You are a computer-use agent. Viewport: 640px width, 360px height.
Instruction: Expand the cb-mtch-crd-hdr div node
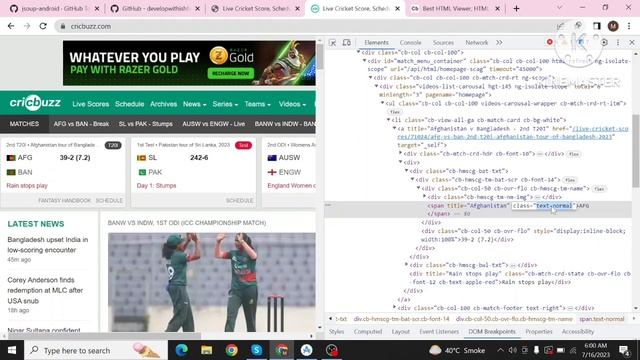(x=400, y=153)
